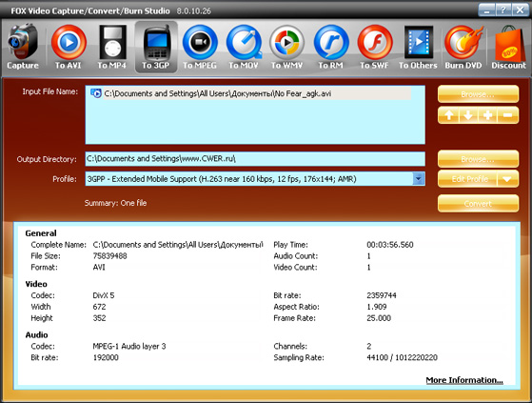Click the video bit rate value 2359744
The height and width of the screenshot is (403, 532).
point(382,295)
